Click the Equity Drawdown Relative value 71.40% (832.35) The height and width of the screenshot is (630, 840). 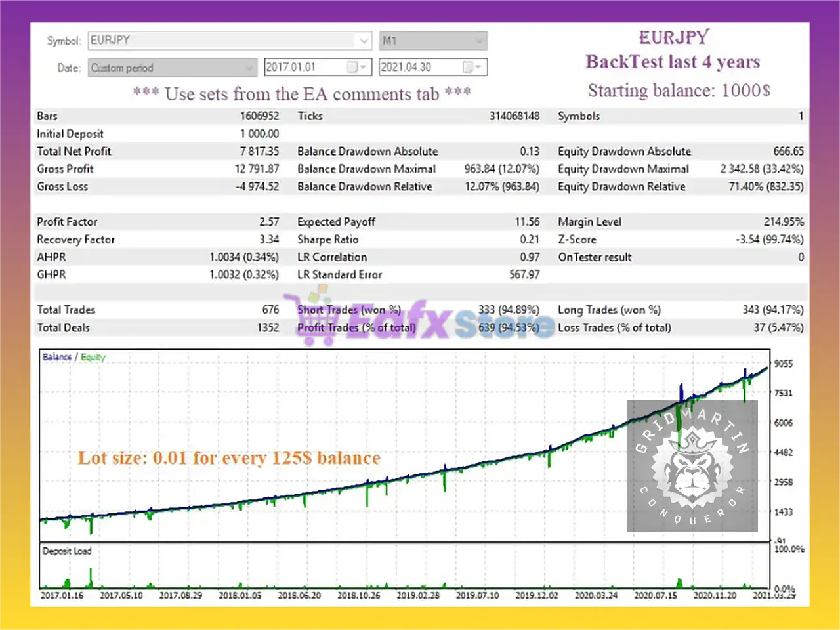click(x=766, y=187)
